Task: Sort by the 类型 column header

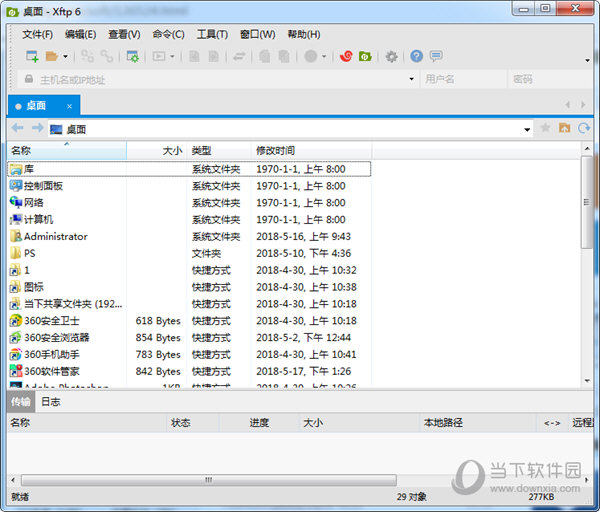Action: pos(218,150)
